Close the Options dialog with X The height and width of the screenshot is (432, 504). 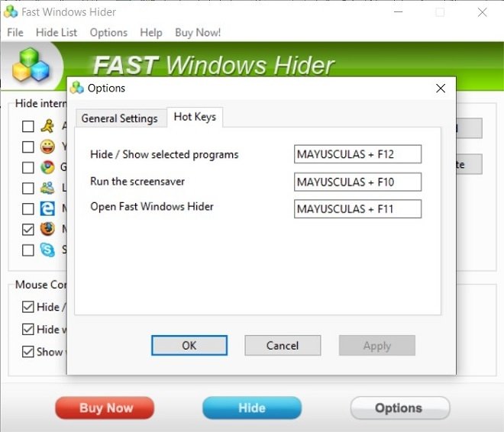pyautogui.click(x=441, y=88)
